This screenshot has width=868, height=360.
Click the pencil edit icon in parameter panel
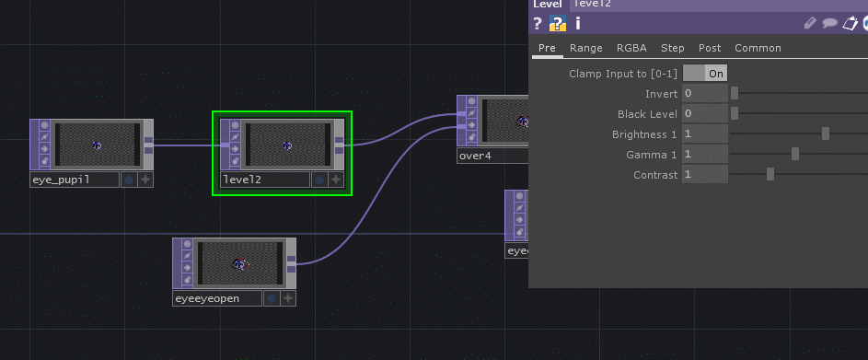pos(810,23)
